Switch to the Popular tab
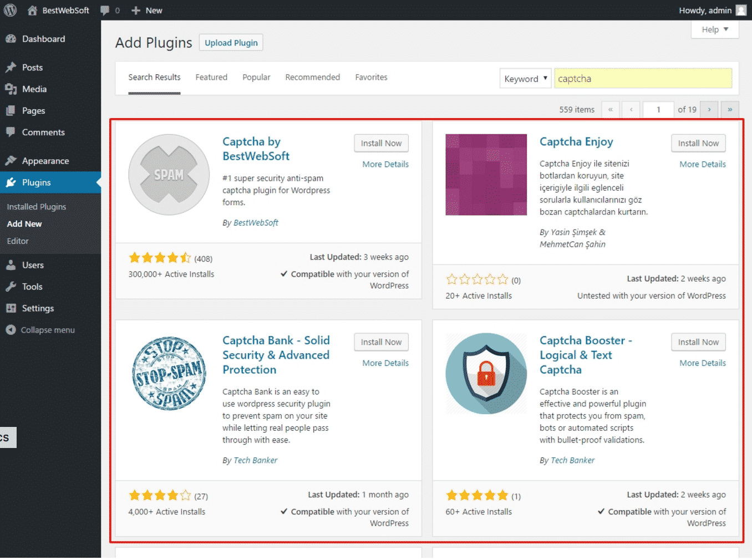Image resolution: width=752 pixels, height=560 pixels. (256, 77)
